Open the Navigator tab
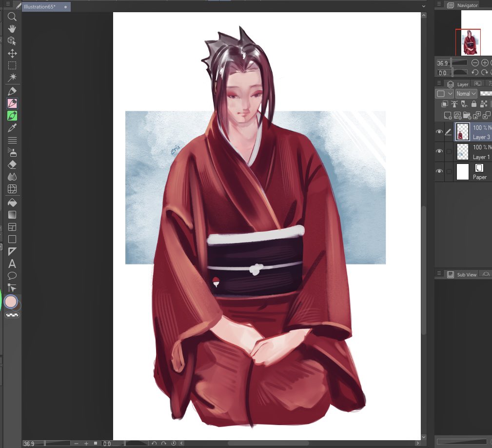The image size is (492, 448). pyautogui.click(x=463, y=5)
